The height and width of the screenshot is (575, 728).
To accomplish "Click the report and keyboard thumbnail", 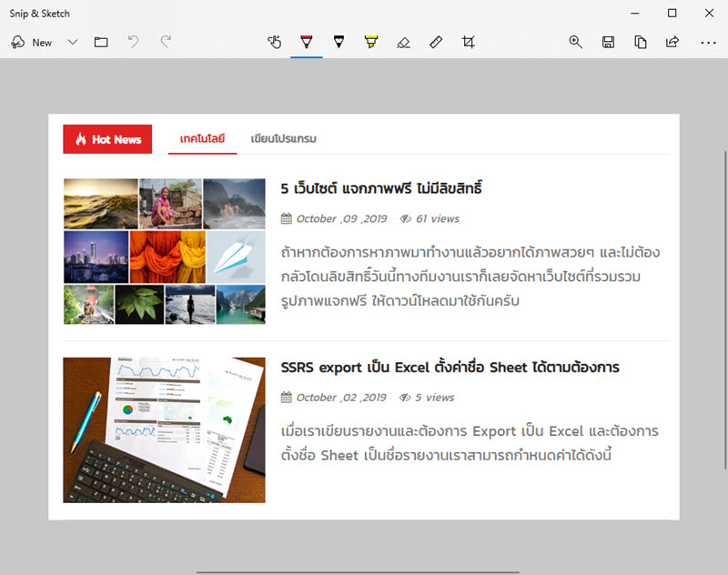I will point(165,429).
